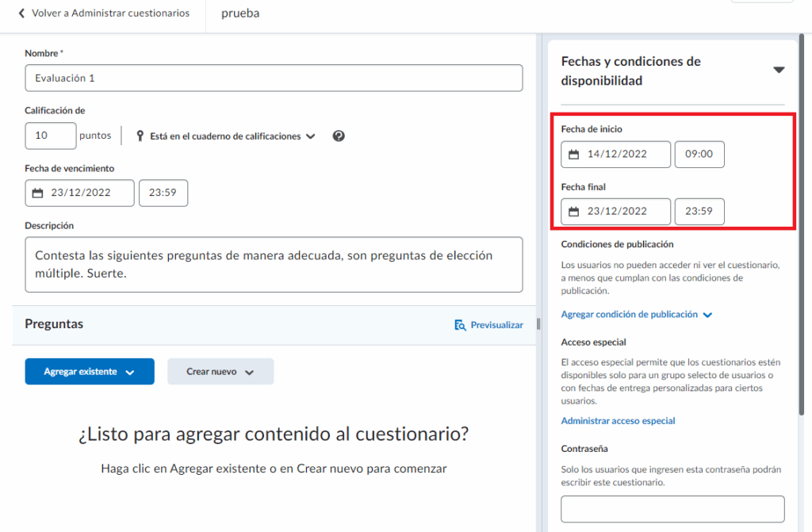Viewport: 812px width, 532px height.
Task: Click the Calificación de points field
Action: (51, 136)
